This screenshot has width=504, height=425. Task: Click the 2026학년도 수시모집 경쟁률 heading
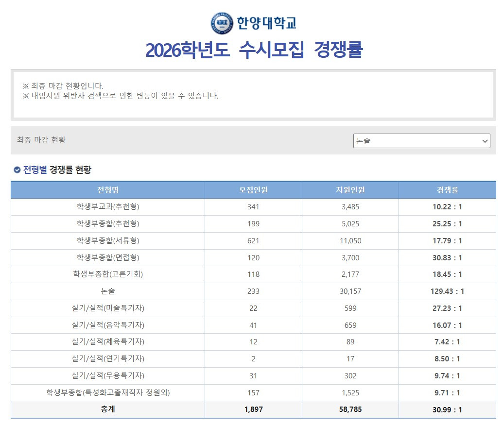[x=254, y=50]
